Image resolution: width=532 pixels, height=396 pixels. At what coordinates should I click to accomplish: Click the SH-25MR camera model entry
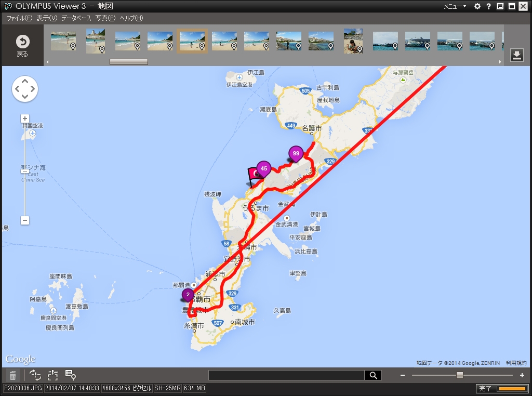[167, 388]
